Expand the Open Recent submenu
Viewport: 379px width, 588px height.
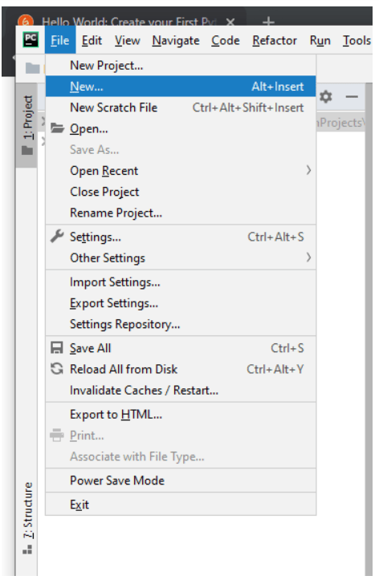point(181,171)
